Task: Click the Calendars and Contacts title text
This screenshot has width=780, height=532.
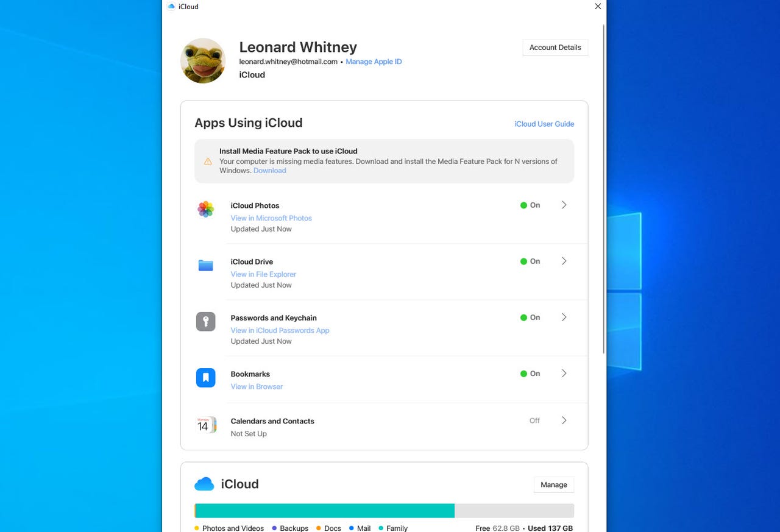Action: [x=272, y=421]
